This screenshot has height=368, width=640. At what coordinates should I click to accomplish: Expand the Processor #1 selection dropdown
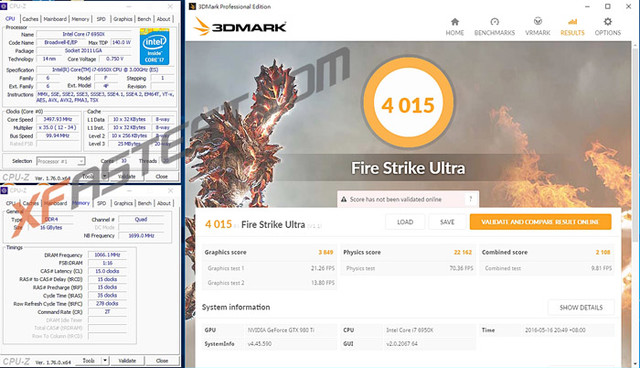60,161
